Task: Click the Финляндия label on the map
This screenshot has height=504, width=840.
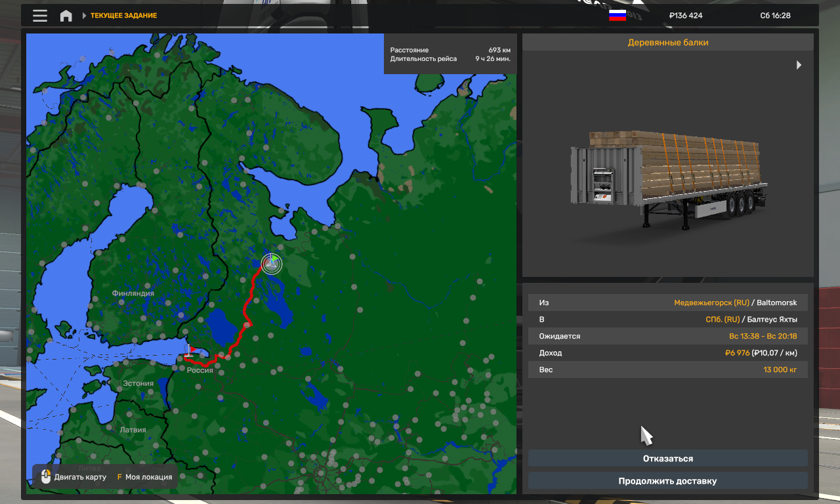Action: coord(133,293)
